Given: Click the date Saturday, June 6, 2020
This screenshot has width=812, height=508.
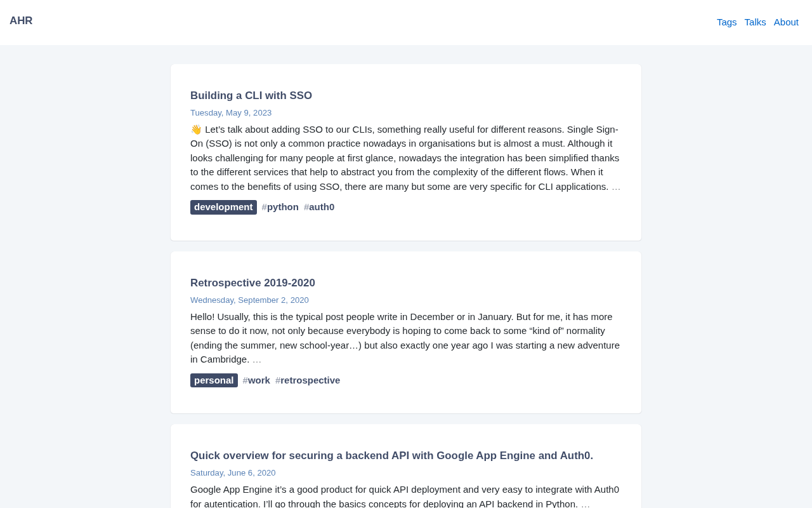Looking at the screenshot, I should pyautogui.click(x=233, y=473).
